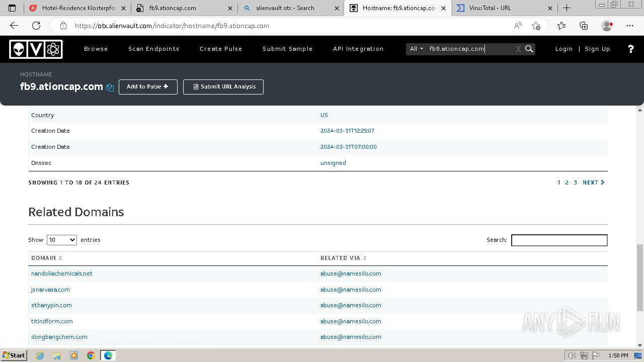Clear the search field with X icon

(518, 49)
